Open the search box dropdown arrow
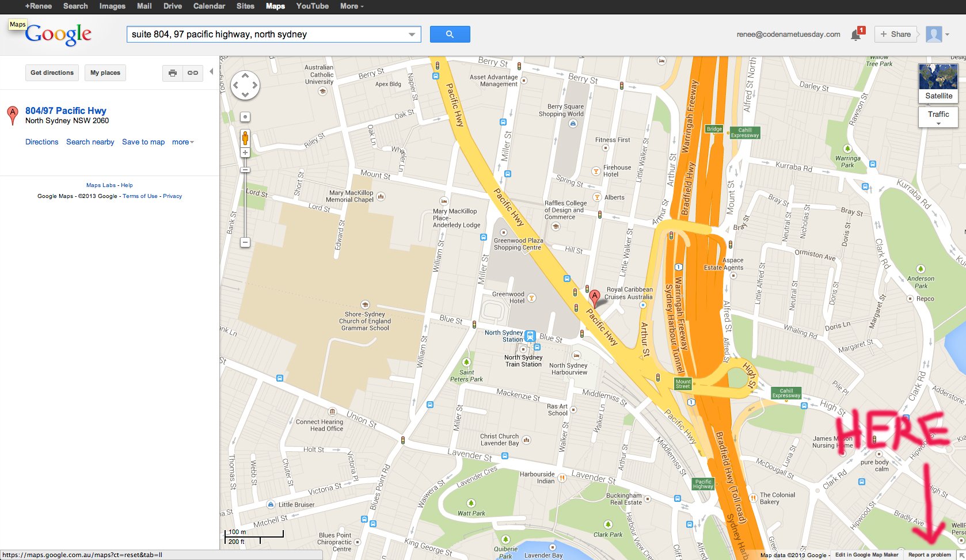 click(412, 35)
